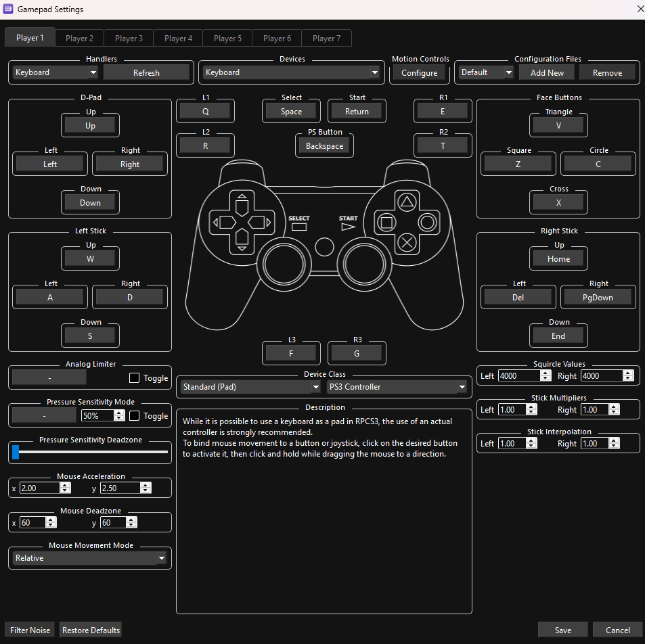This screenshot has width=645, height=644.
Task: Change the L1 binding Q
Action: coord(205,111)
